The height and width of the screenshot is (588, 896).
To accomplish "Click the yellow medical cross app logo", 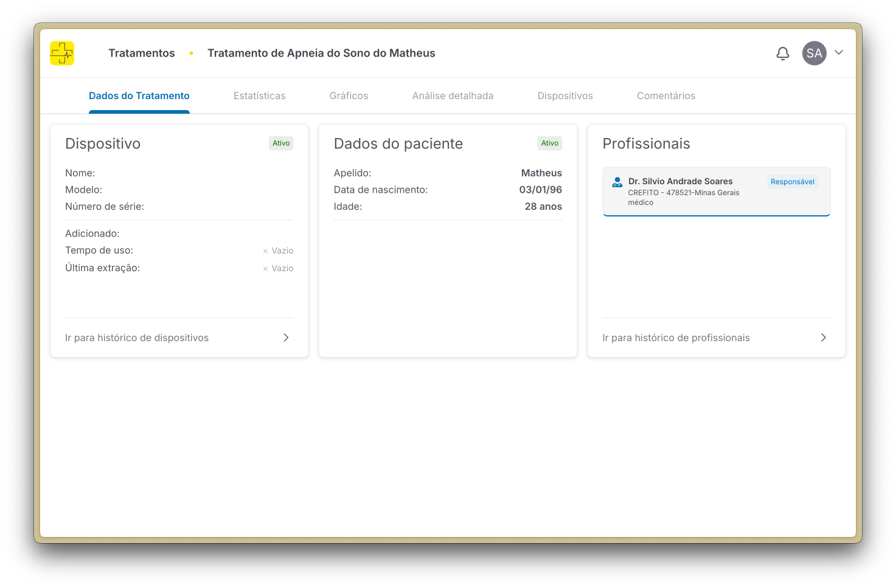I will coord(62,54).
